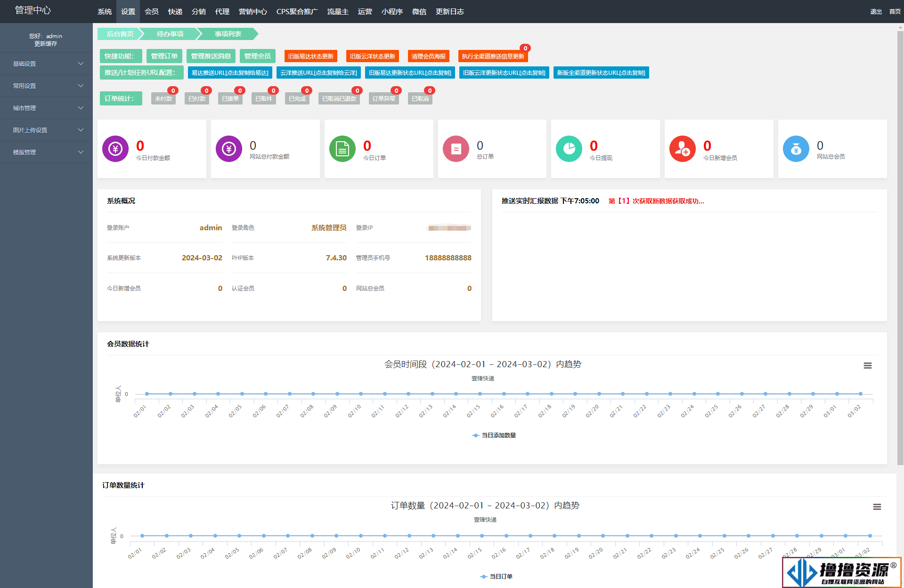The image size is (904, 588).
Task: Click the 已取件 order status button
Action: [x=264, y=98]
